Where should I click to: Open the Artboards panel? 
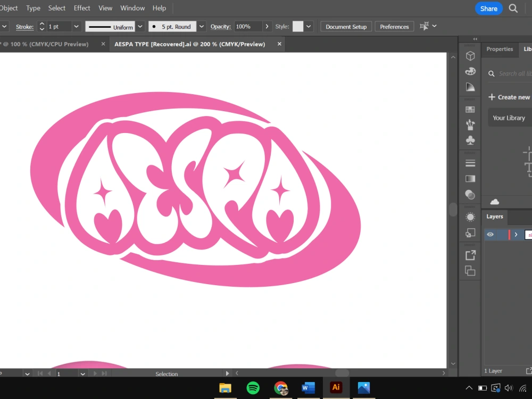pyautogui.click(x=470, y=270)
